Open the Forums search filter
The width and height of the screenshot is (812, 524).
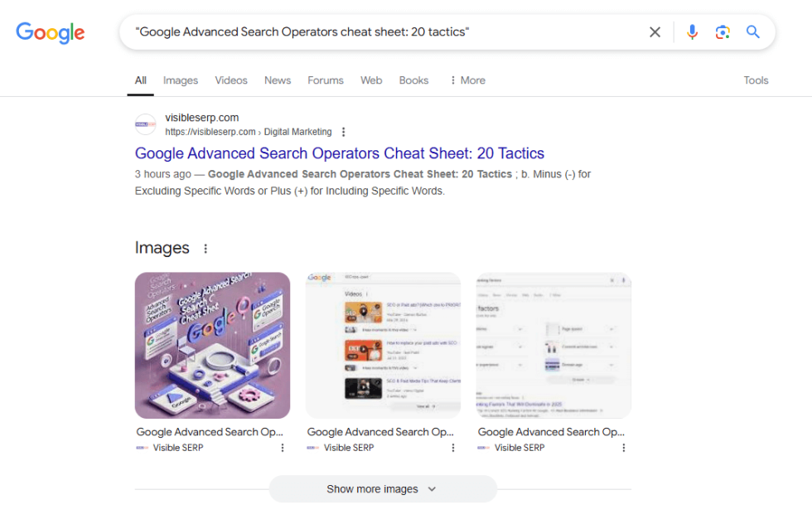tap(325, 80)
